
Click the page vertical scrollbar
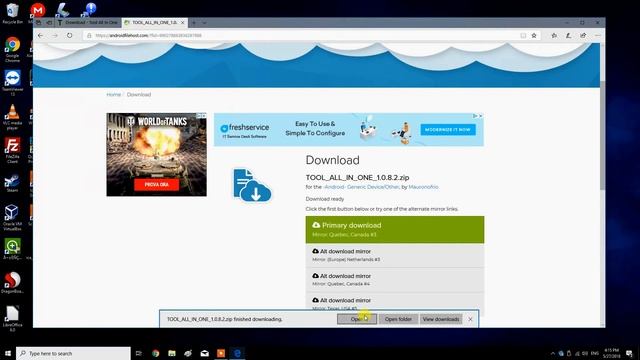pyautogui.click(x=602, y=135)
